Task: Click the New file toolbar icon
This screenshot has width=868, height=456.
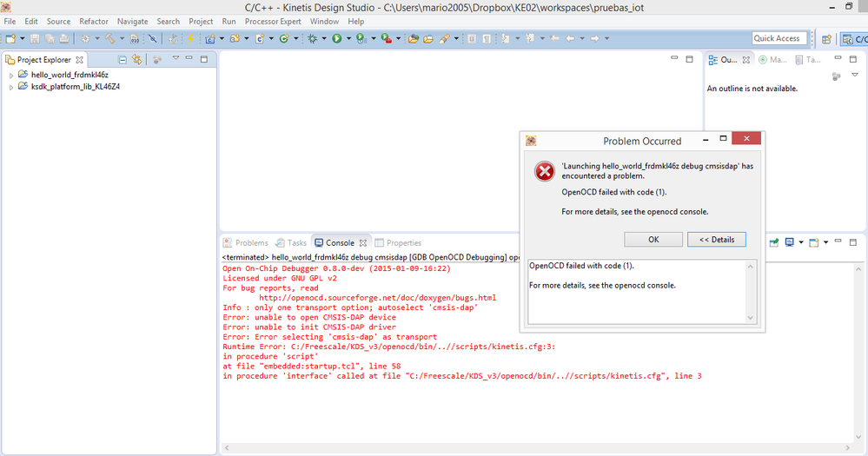Action: coord(10,38)
